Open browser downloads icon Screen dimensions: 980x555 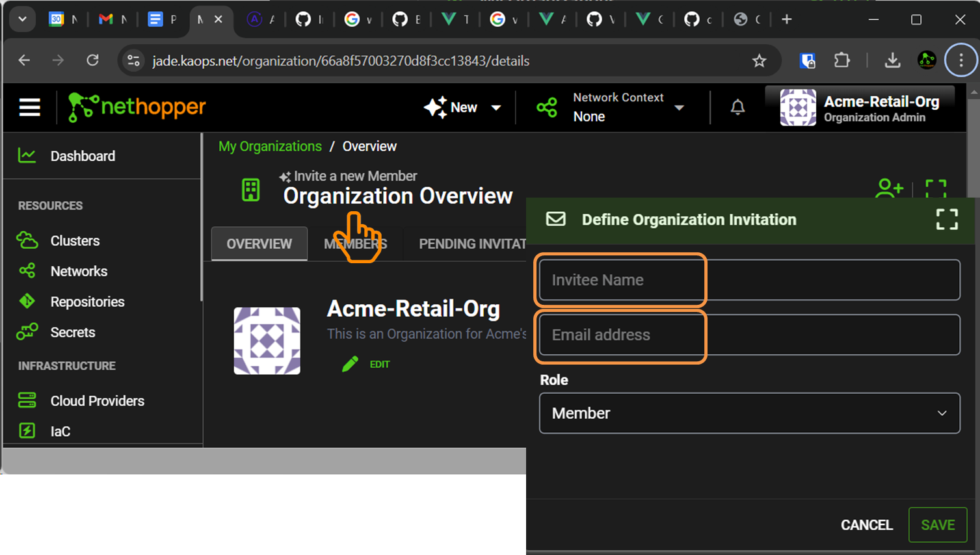click(x=893, y=60)
